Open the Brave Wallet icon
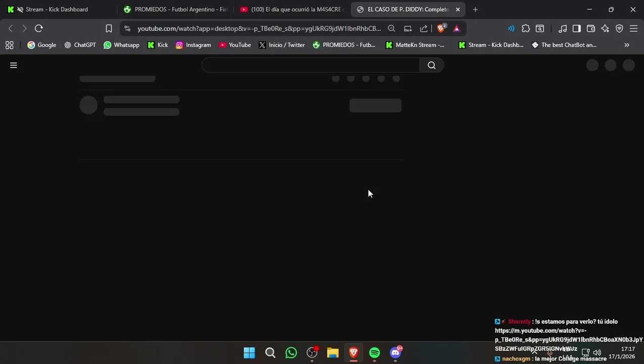 pyautogui.click(x=590, y=28)
